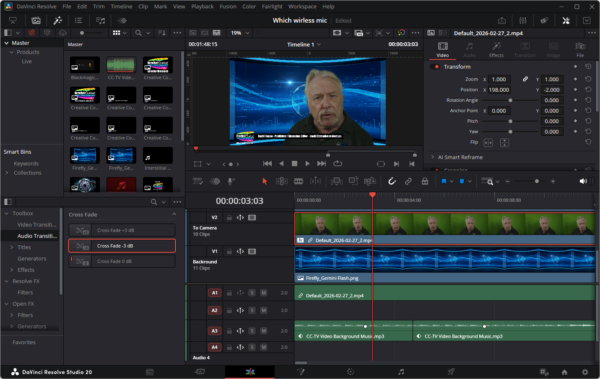This screenshot has height=379, width=600.
Task: Open the Workspace menu
Action: pyautogui.click(x=302, y=7)
